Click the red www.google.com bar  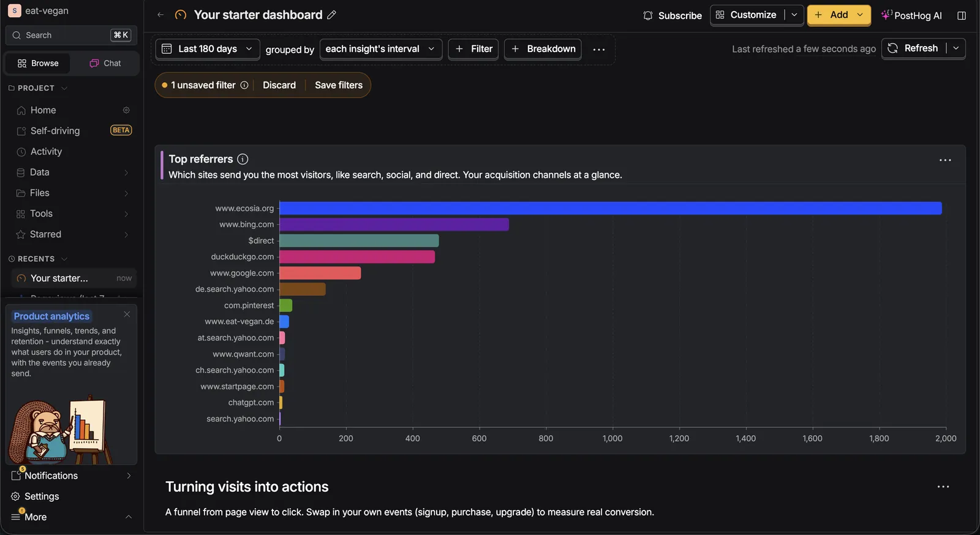click(x=320, y=273)
